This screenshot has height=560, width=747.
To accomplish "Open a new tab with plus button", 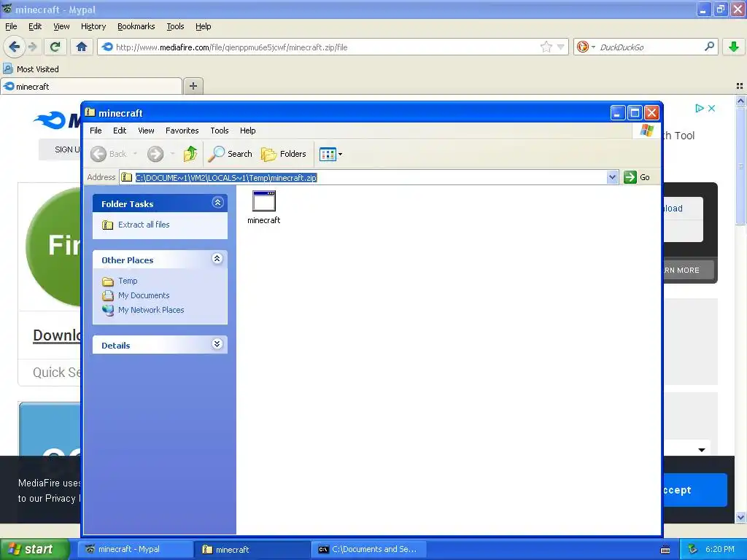I will (193, 86).
